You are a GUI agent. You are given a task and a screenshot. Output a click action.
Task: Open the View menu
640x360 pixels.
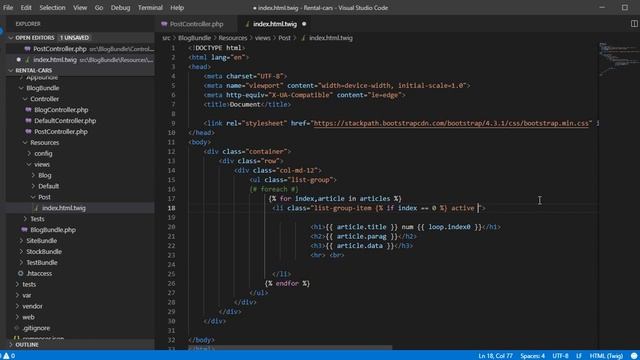click(80, 8)
